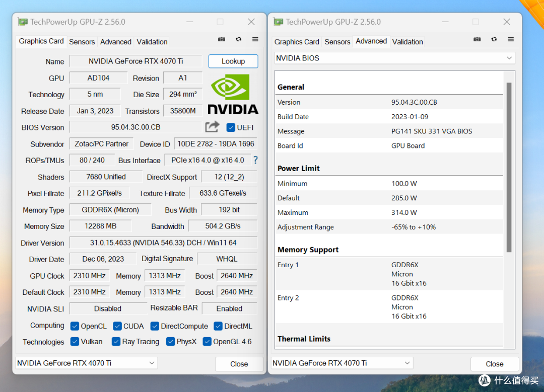Click the Transistors 35800M field

pyautogui.click(x=183, y=111)
